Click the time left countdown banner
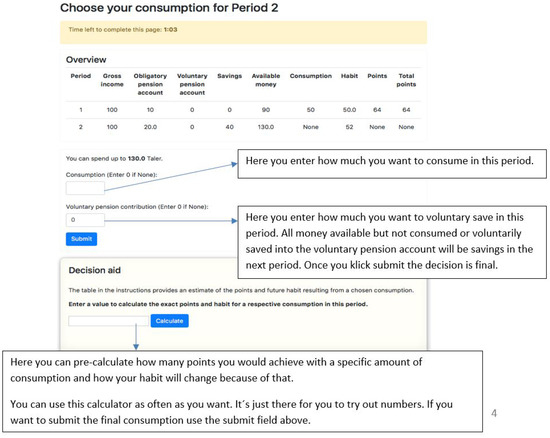Screen dimensions: 550x438 click(x=243, y=32)
